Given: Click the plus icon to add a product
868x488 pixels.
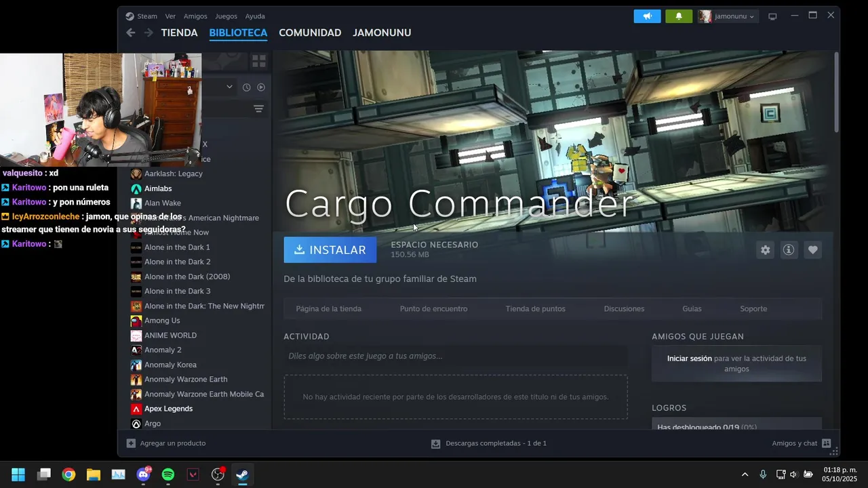Looking at the screenshot, I should [x=131, y=443].
